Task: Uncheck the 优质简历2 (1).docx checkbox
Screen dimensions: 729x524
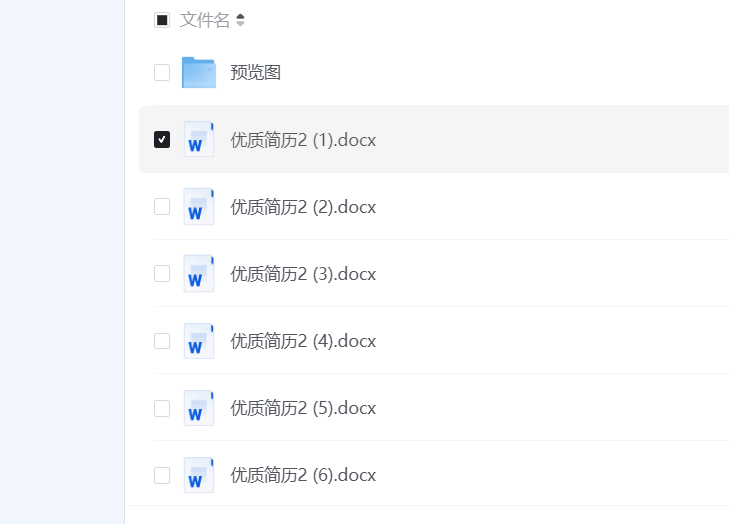Action: (x=162, y=140)
